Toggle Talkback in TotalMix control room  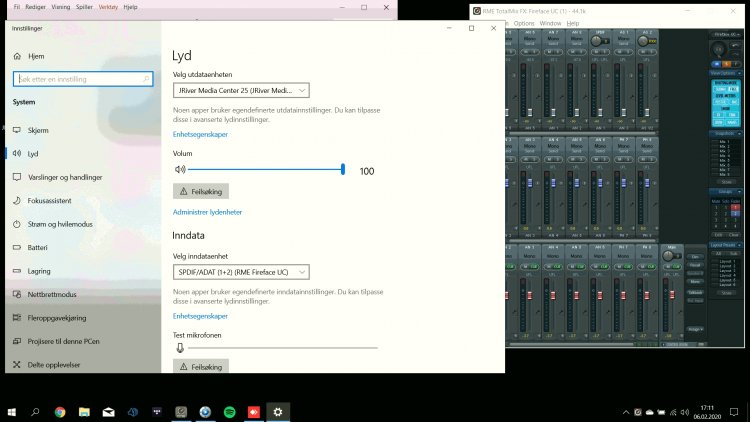coord(695,292)
